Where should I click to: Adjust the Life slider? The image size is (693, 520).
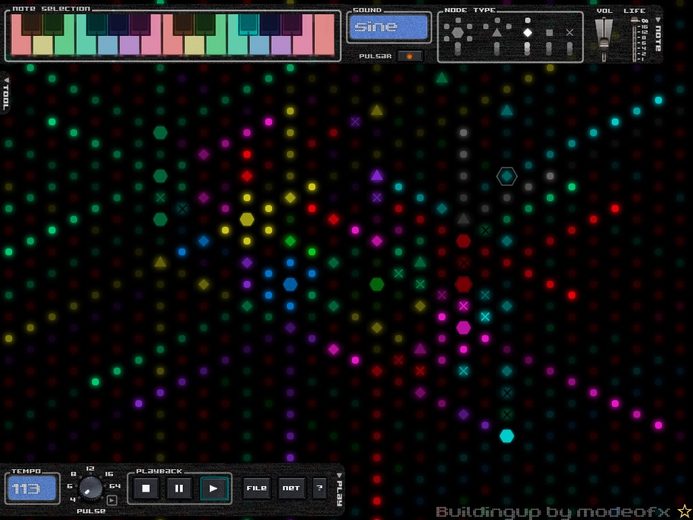click(x=635, y=39)
